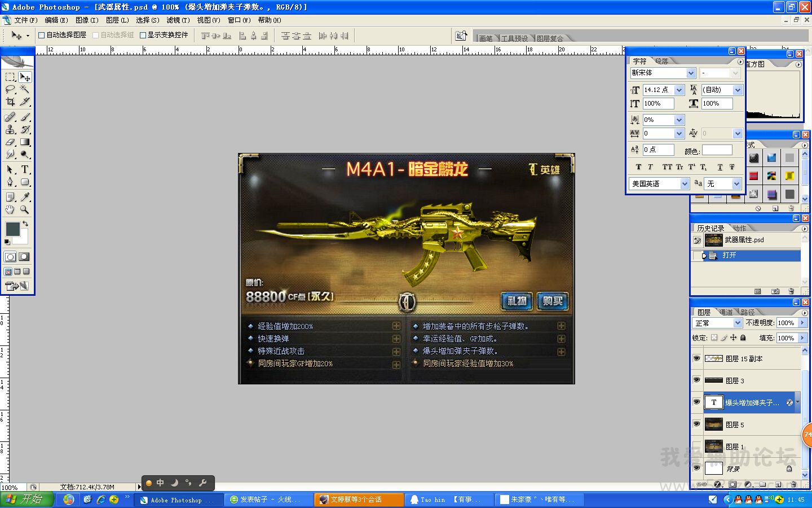Image resolution: width=812 pixels, height=508 pixels.
Task: Open the 文婷朕等3个会话 taskbar button
Action: pyautogui.click(x=359, y=500)
